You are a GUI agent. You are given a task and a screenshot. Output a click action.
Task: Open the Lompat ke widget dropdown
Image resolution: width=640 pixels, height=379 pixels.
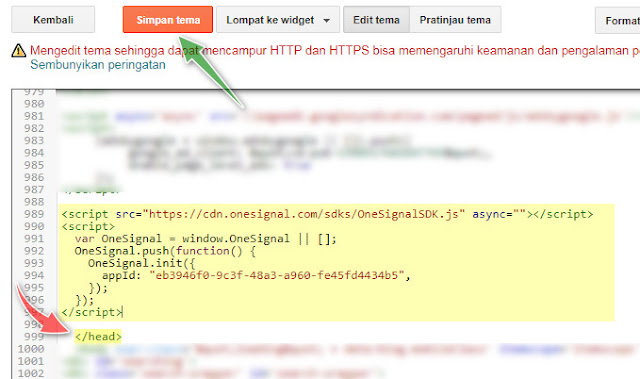278,20
